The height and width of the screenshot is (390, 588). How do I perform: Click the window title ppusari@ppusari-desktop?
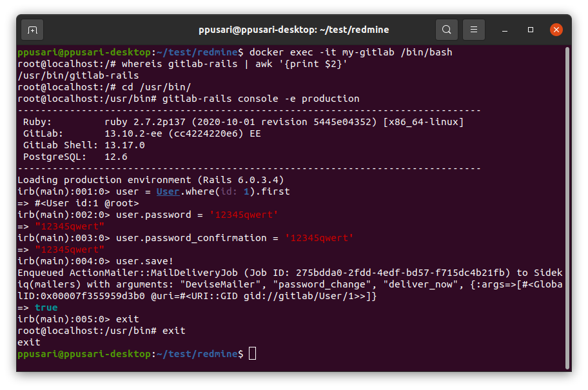click(293, 30)
